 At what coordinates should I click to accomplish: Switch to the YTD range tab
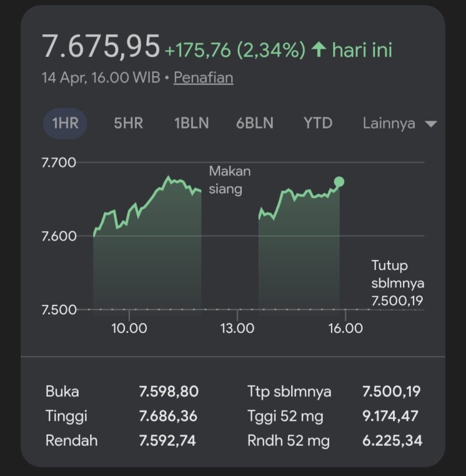317,123
